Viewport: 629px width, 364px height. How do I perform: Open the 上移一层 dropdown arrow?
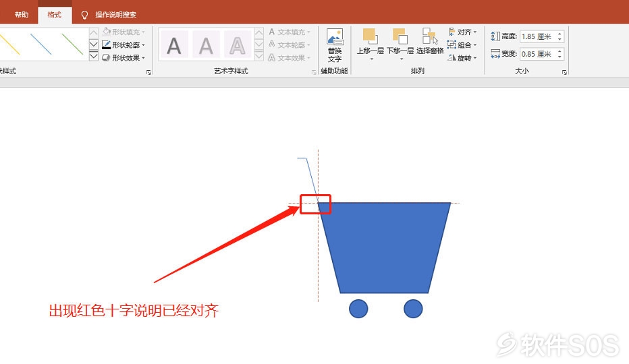tap(371, 59)
